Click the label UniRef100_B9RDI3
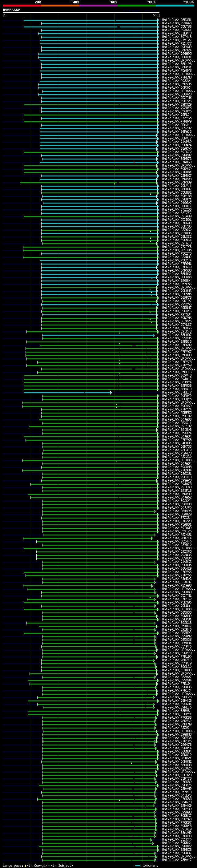 [176, 342]
